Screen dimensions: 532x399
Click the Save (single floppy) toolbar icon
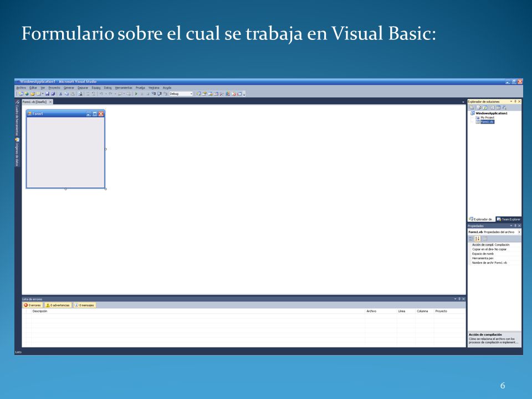[x=47, y=94]
